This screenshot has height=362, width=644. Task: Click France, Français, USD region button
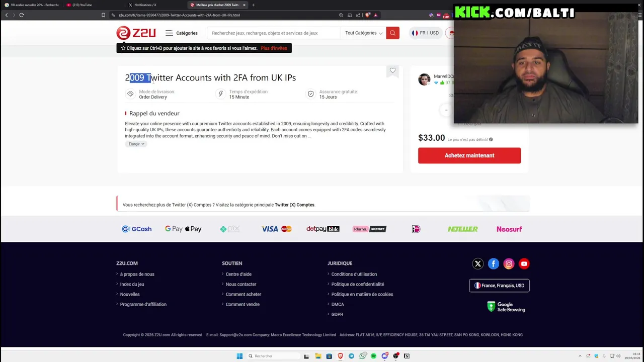click(x=499, y=286)
